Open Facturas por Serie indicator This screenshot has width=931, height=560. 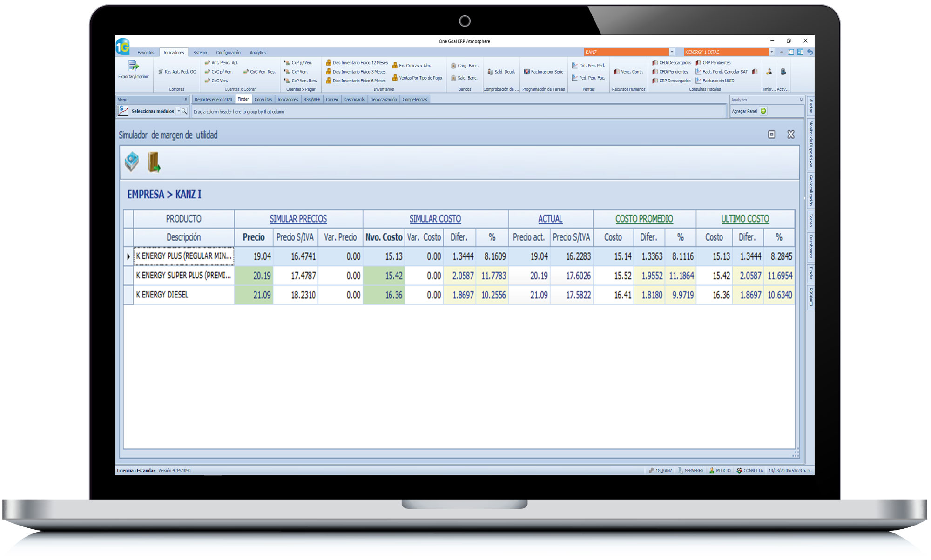pyautogui.click(x=543, y=72)
